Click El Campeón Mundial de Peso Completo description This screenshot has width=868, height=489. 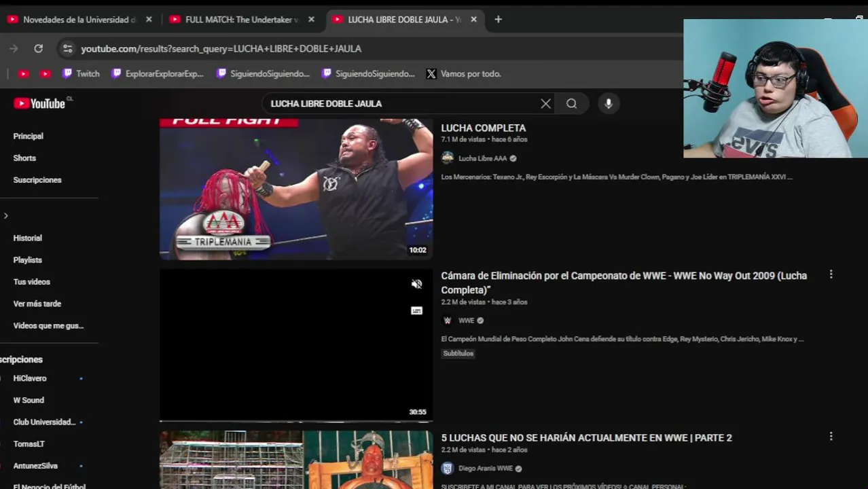(x=622, y=339)
